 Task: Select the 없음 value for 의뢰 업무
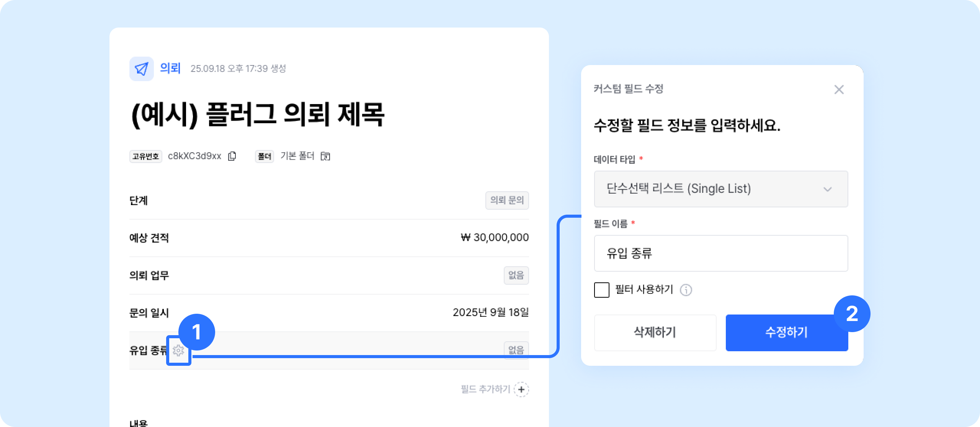point(516,275)
